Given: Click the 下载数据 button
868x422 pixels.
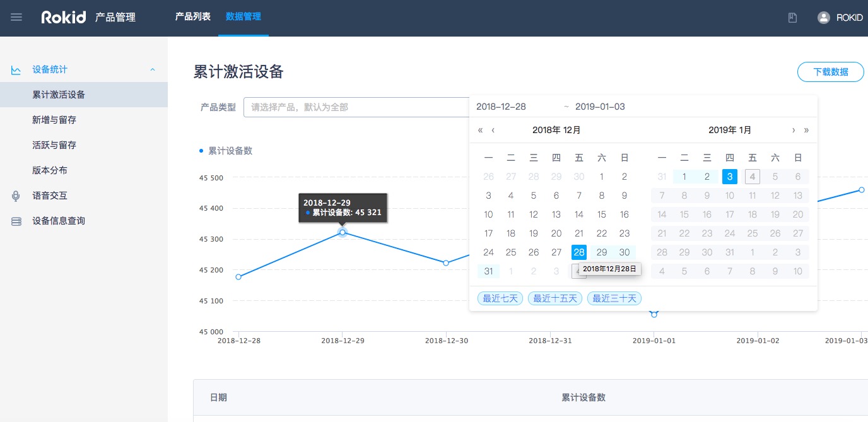Looking at the screenshot, I should (830, 72).
